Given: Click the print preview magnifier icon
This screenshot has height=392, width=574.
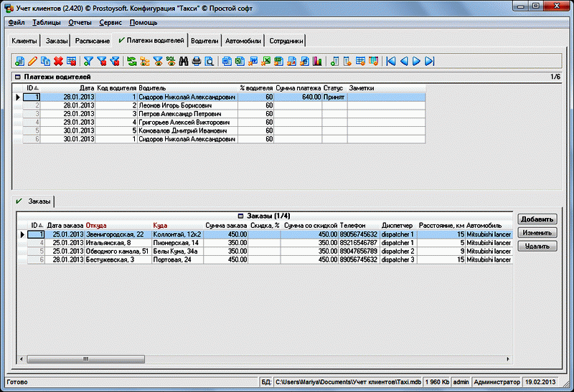Looking at the screenshot, I should pos(210,61).
